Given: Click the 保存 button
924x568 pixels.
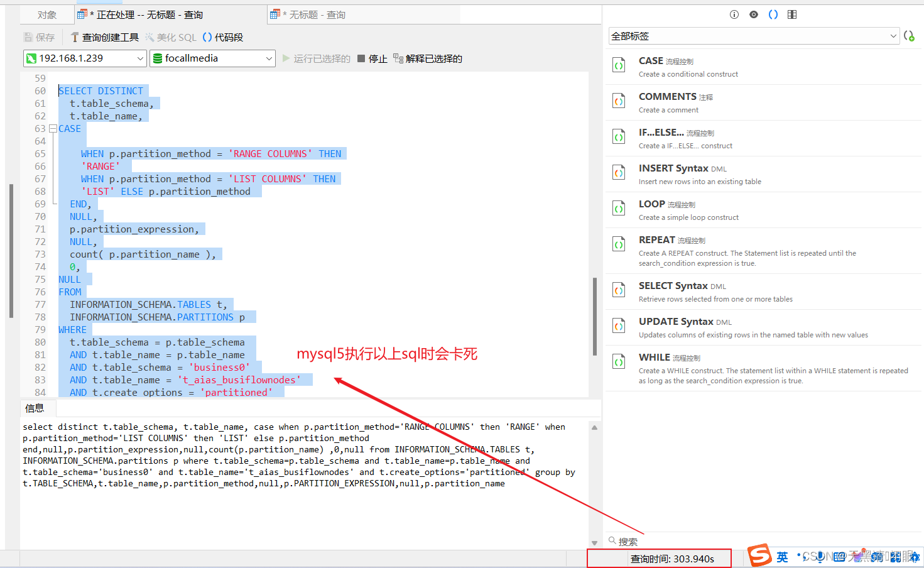Looking at the screenshot, I should coord(39,37).
